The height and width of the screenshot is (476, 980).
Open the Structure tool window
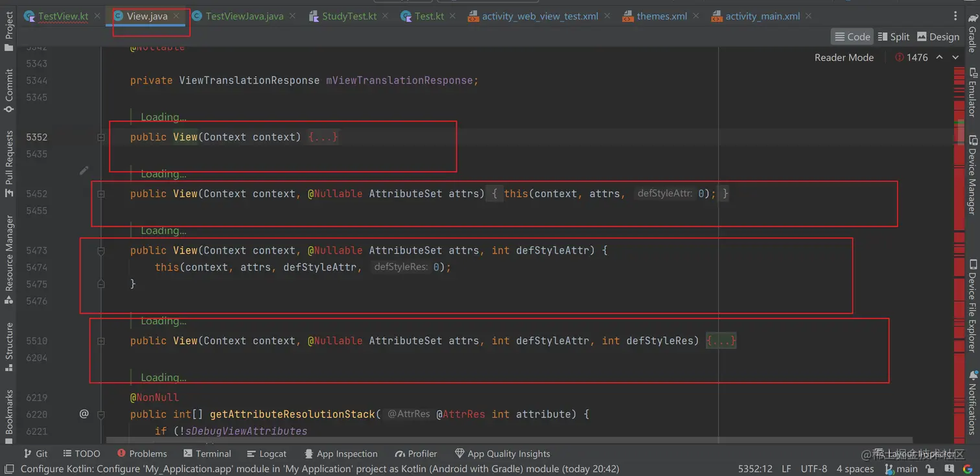pos(8,342)
